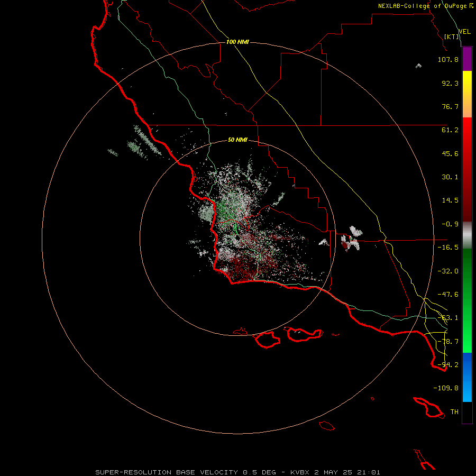476x476 pixels.
Task: Click the -16.5 velocity scale value
Action: [448, 248]
